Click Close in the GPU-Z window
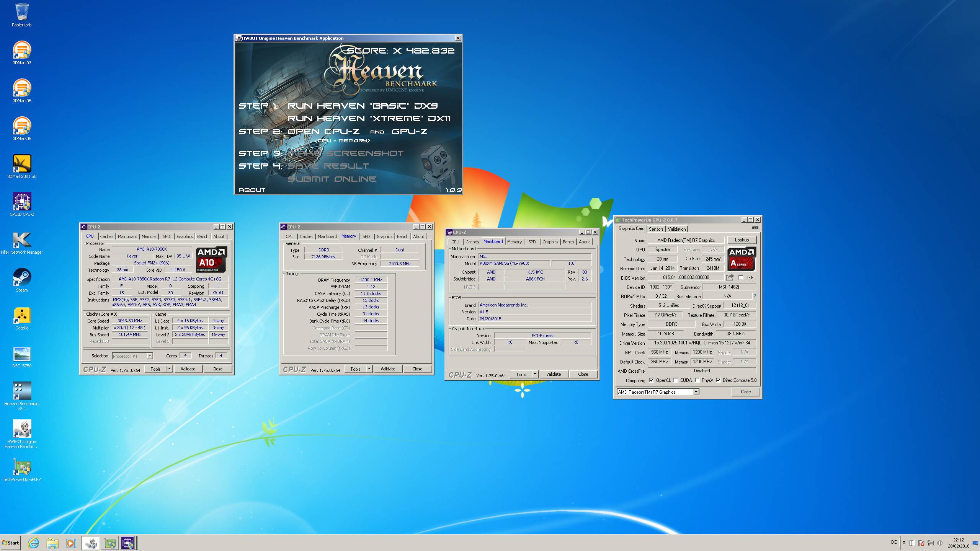The height and width of the screenshot is (551, 980). (746, 392)
